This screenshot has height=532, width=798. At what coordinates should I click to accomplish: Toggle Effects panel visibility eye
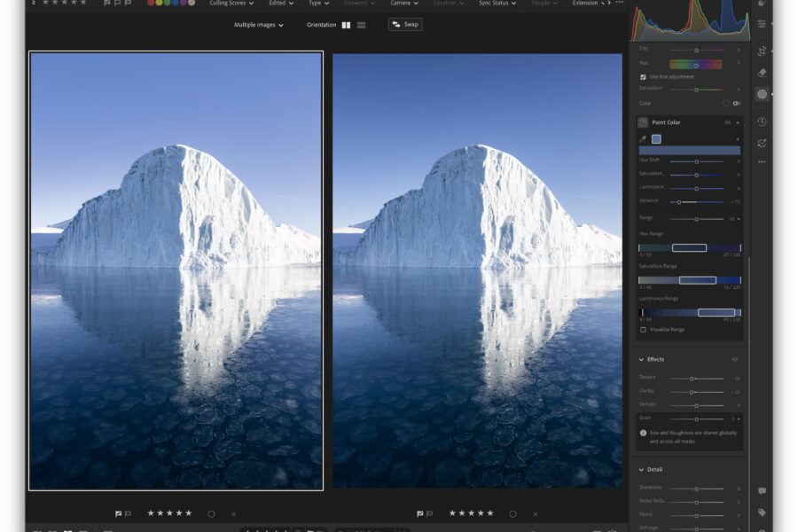(x=735, y=359)
